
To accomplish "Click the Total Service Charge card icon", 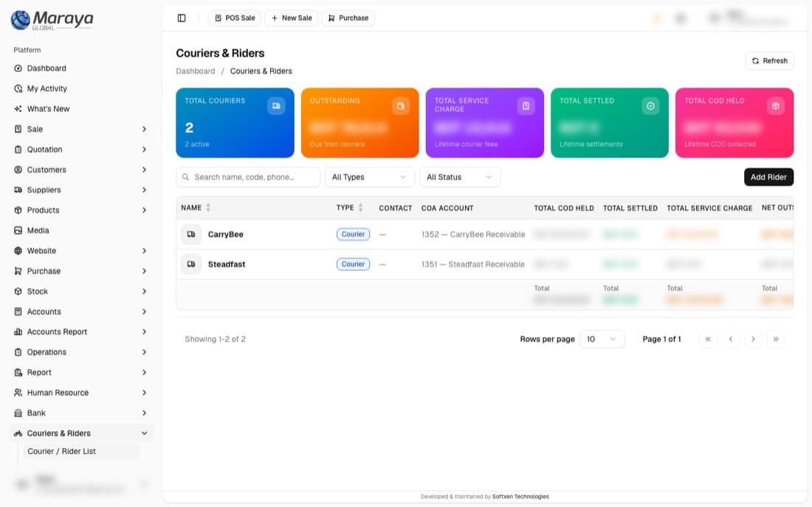I will coord(526,106).
